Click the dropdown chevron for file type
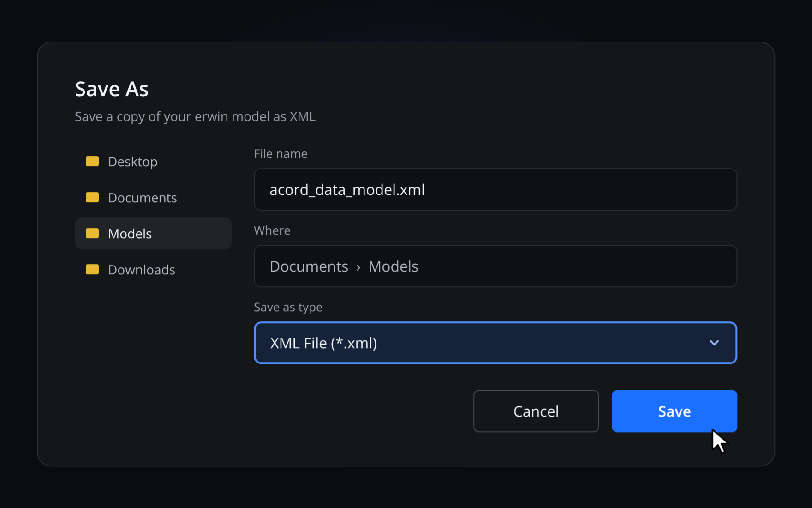Image resolution: width=812 pixels, height=508 pixels. pyautogui.click(x=714, y=343)
